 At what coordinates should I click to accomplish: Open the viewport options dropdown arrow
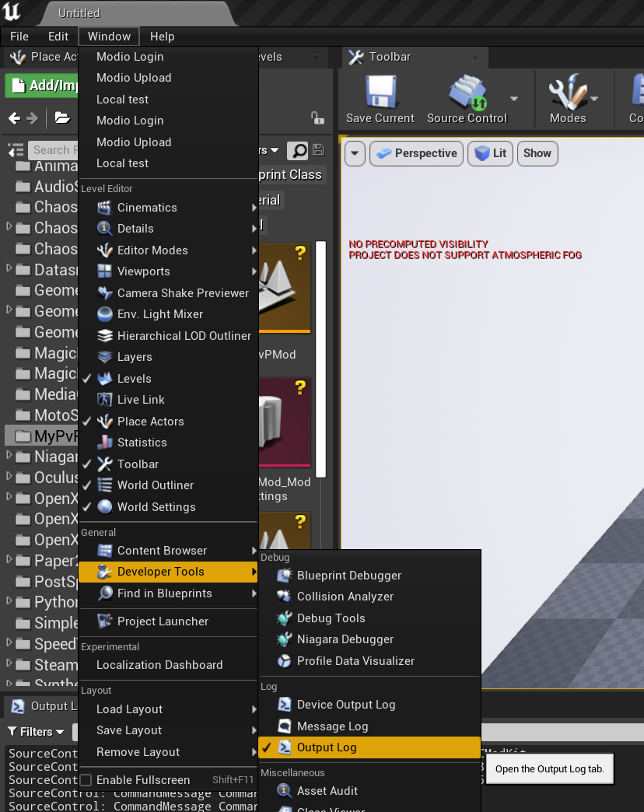click(x=355, y=153)
